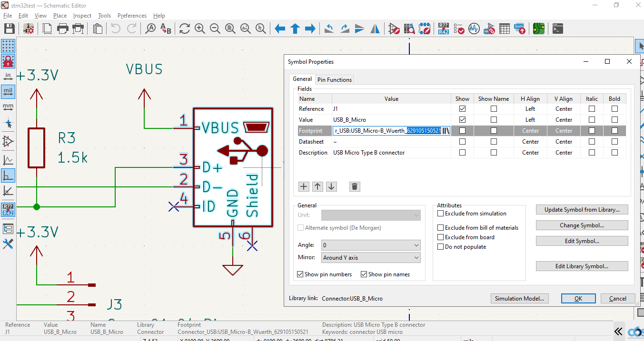Click the Annotate schematic R?? R42 icon
This screenshot has height=341, width=644.
[444, 29]
